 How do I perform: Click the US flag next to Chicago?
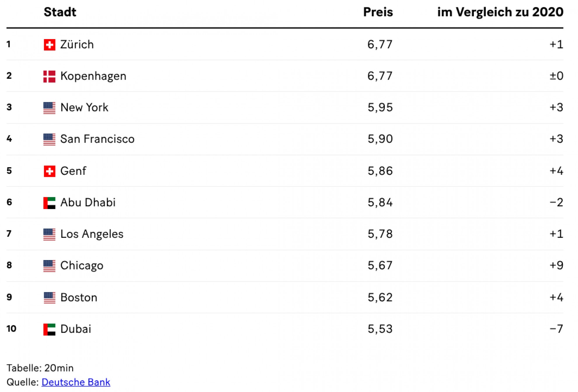click(x=49, y=266)
